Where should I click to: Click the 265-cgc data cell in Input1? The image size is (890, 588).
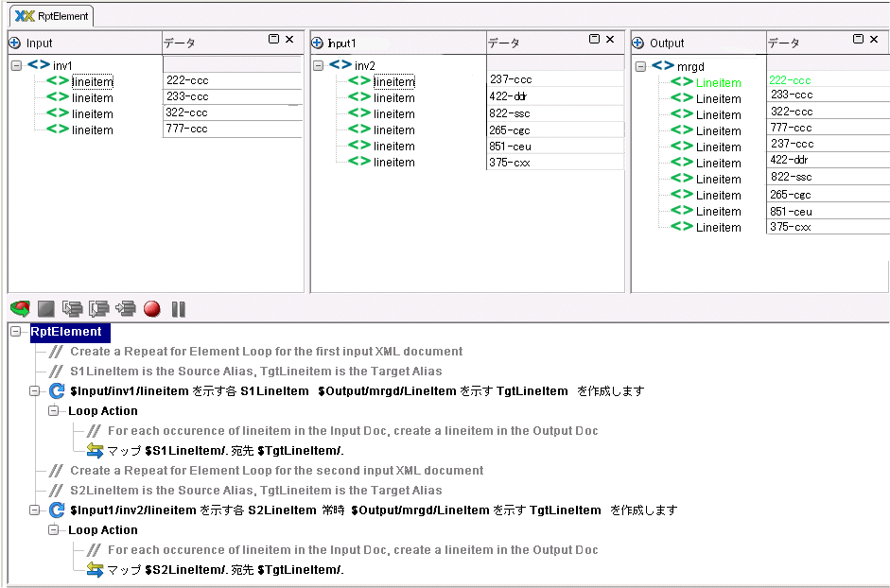pos(555,130)
